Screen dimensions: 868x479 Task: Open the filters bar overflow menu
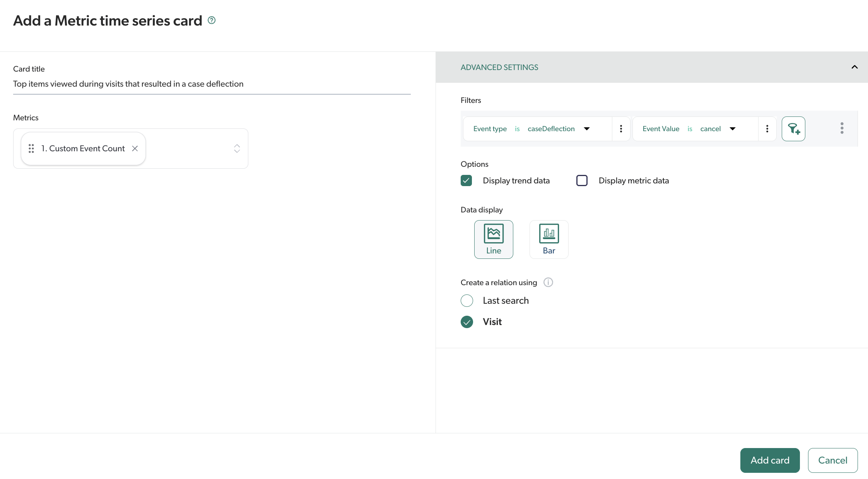coord(842,128)
